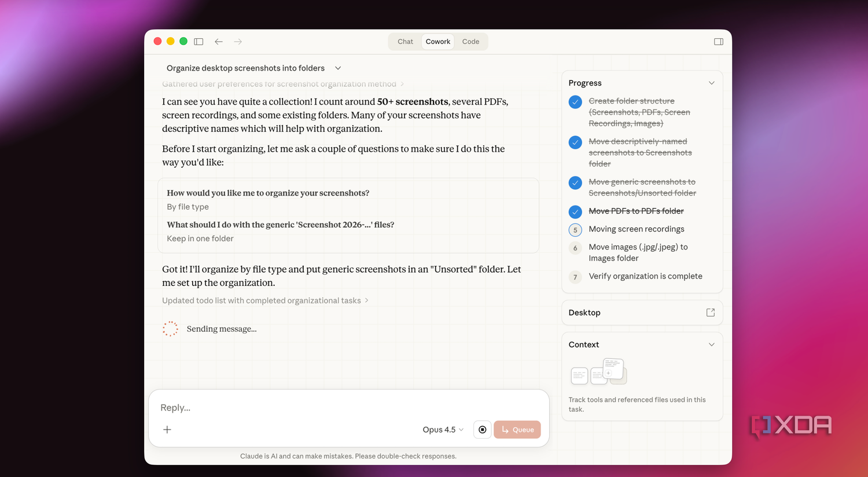Click the 'Keep in one folder' answer
Screen dimensions: 868x477
click(x=200, y=238)
